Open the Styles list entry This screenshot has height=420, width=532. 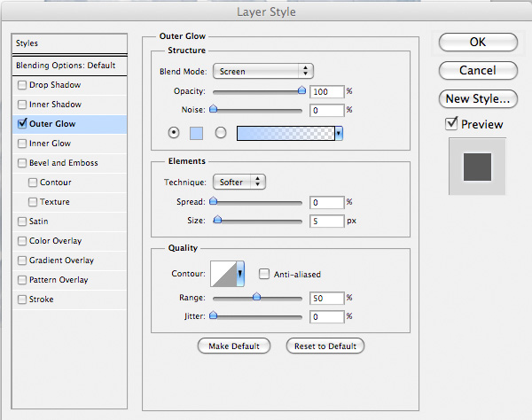(x=69, y=43)
